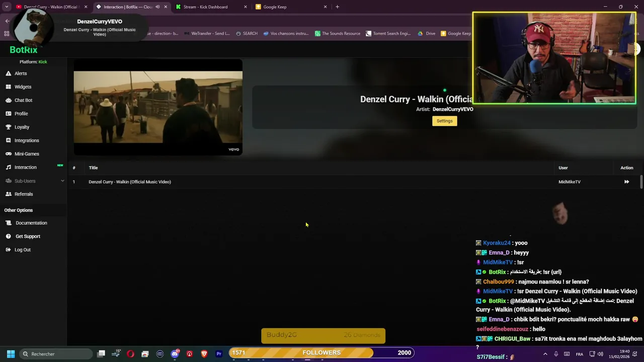Select Interaction music note icon
The width and height of the screenshot is (644, 362).
[9, 167]
